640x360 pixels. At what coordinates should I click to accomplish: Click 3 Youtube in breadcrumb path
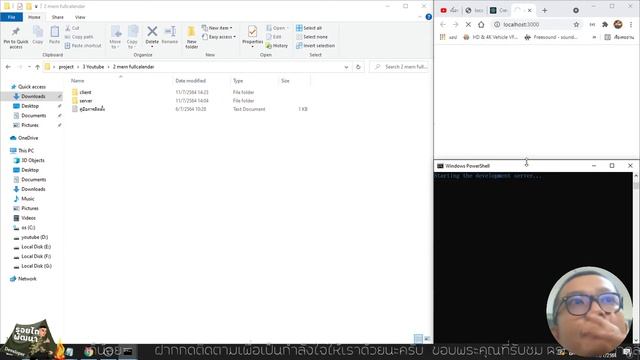tap(93, 67)
